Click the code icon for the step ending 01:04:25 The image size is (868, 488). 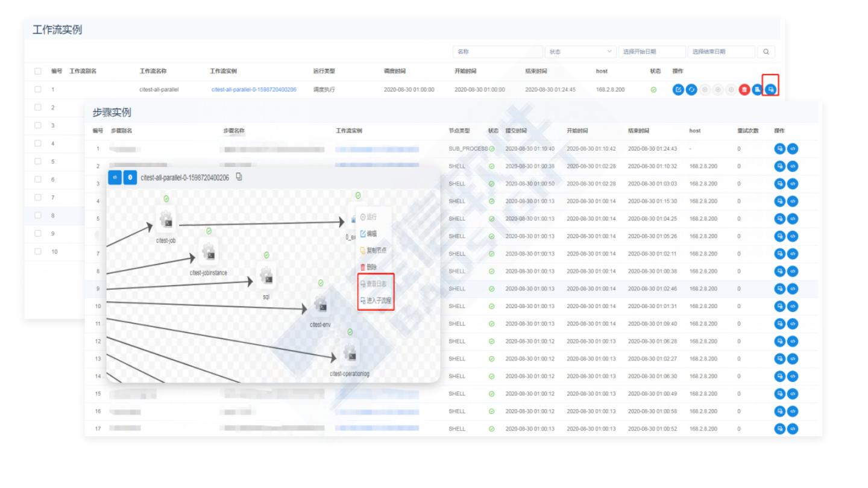[793, 219]
